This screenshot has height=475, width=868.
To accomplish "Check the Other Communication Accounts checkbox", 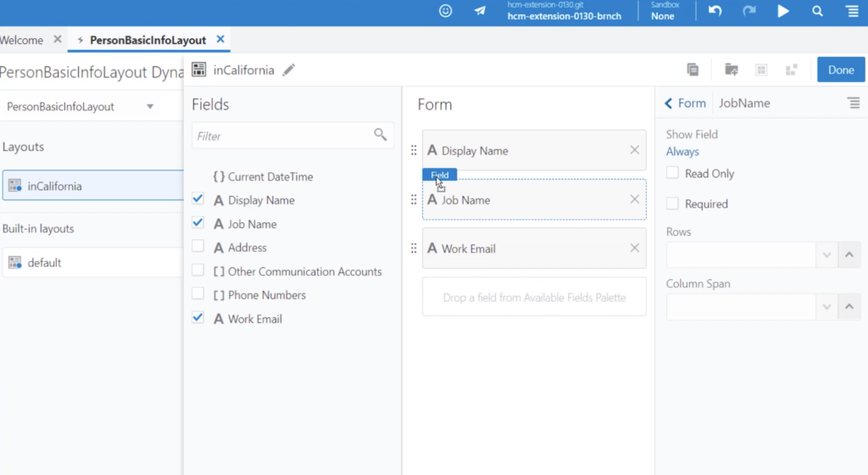I will (x=198, y=271).
